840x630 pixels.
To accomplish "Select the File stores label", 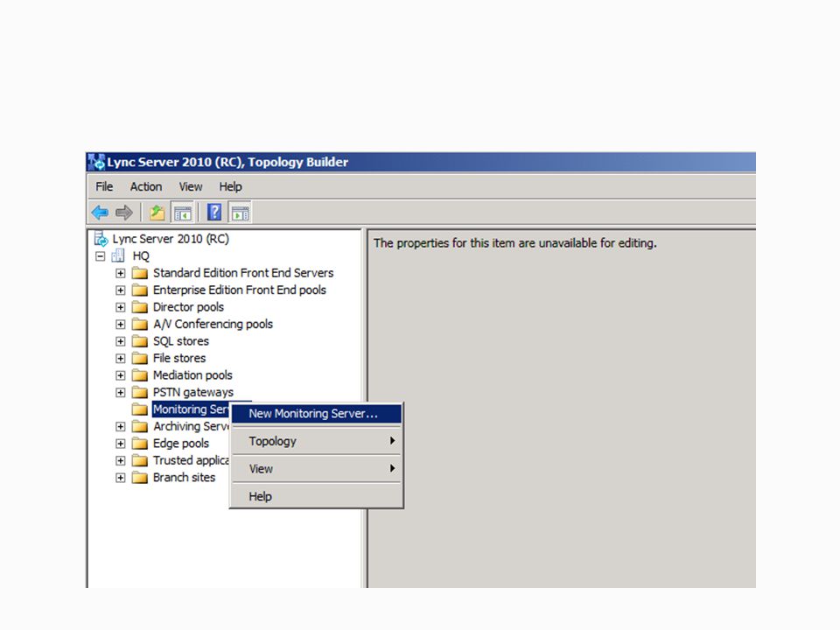I will tap(179, 359).
